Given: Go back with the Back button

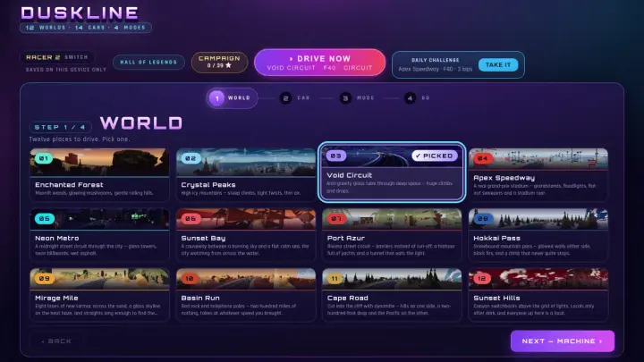Looking at the screenshot, I should tap(56, 341).
